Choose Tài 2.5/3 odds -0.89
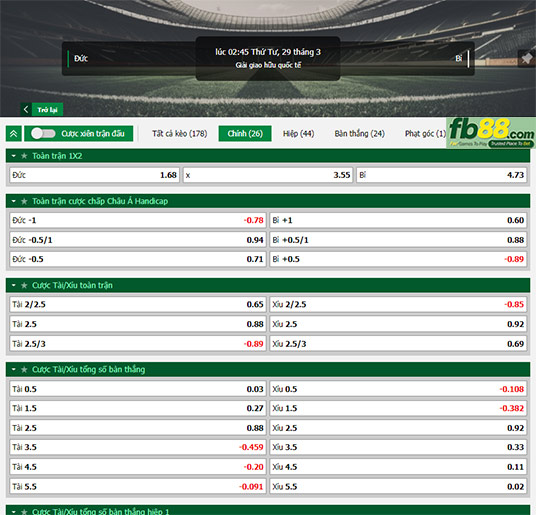This screenshot has width=536, height=515. pyautogui.click(x=138, y=344)
